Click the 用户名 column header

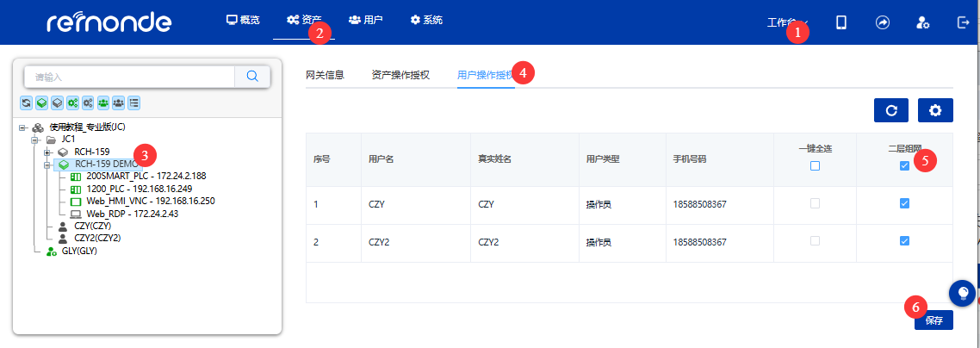(381, 159)
